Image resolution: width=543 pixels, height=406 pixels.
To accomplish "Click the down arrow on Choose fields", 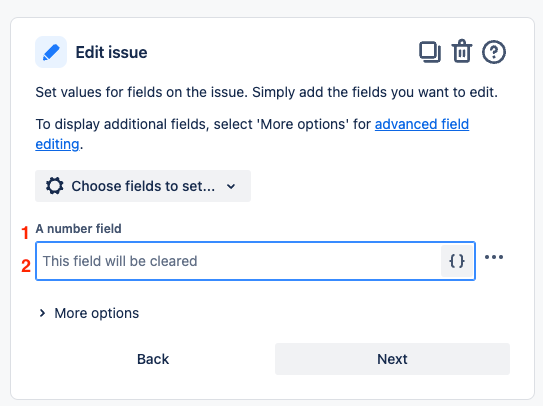I will [x=231, y=186].
